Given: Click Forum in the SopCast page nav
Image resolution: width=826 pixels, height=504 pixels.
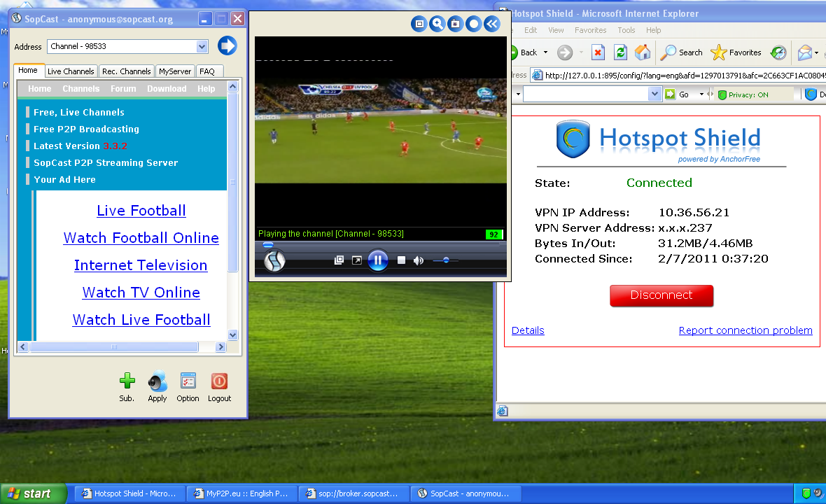Looking at the screenshot, I should (123, 88).
